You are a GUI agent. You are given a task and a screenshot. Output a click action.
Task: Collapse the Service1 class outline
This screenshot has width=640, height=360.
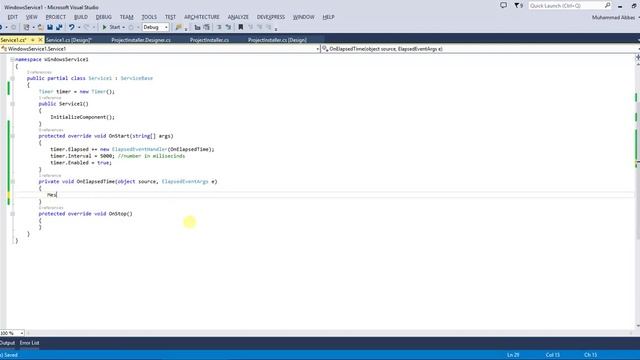coord(12,78)
